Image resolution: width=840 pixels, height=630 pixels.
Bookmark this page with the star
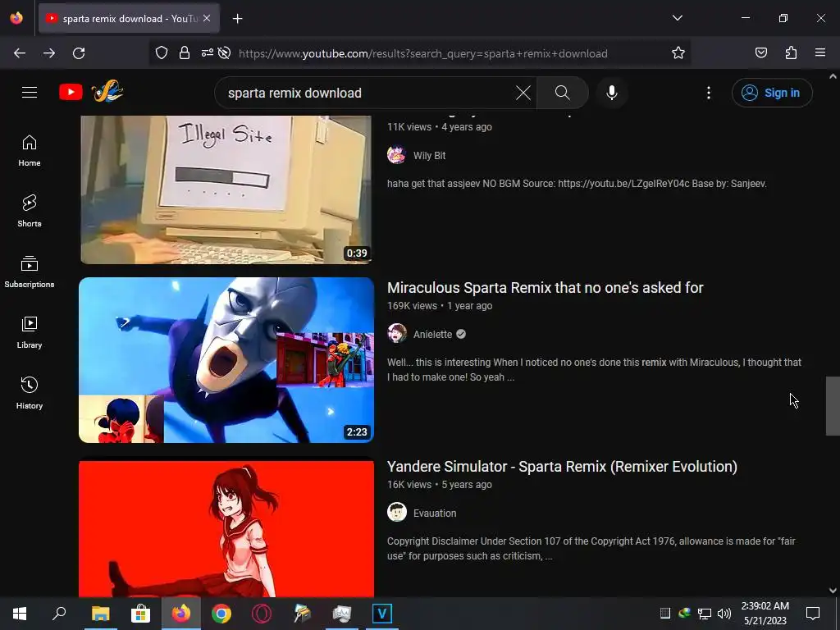pyautogui.click(x=678, y=53)
